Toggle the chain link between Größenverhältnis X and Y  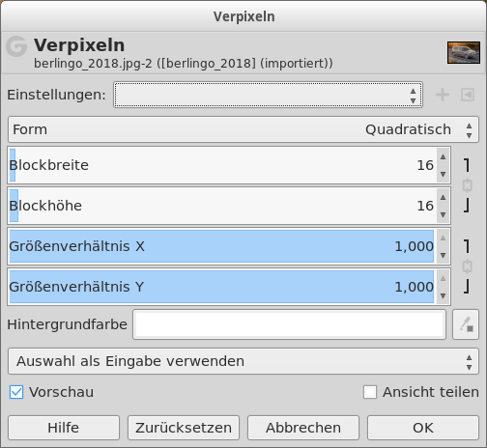point(467,266)
